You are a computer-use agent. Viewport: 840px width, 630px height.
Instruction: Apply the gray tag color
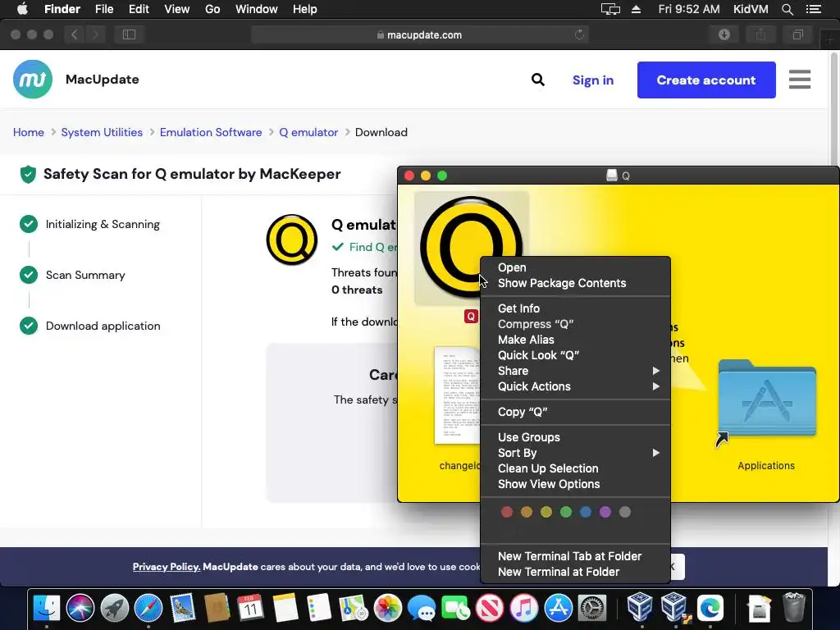(624, 512)
